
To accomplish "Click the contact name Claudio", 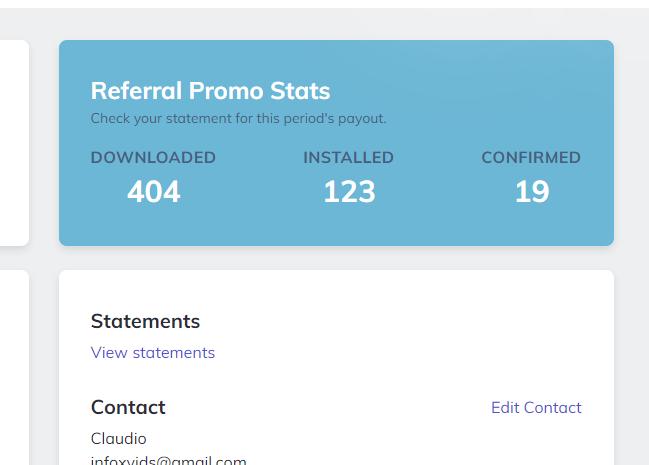I will tap(118, 438).
